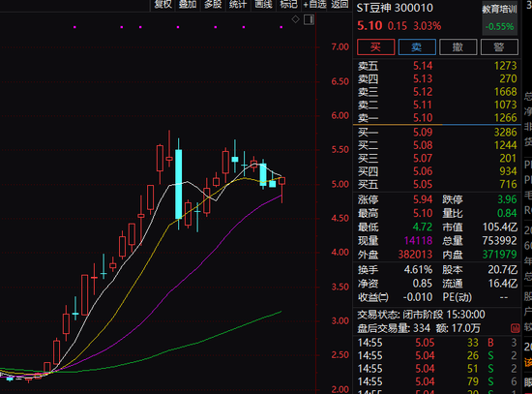Viewport: 532px width, 394px height.
Task: Click the 撤 cancel order button
Action: pyautogui.click(x=458, y=46)
